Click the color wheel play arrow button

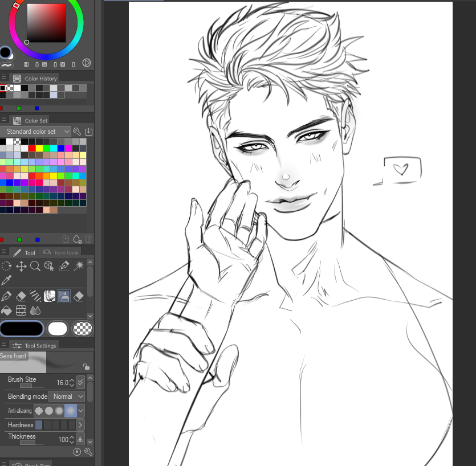[87, 63]
